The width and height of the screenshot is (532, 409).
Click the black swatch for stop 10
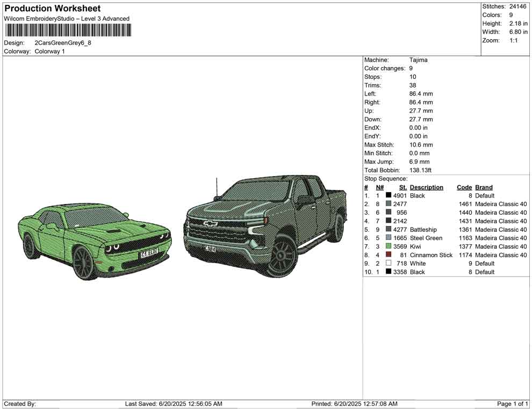389,272
